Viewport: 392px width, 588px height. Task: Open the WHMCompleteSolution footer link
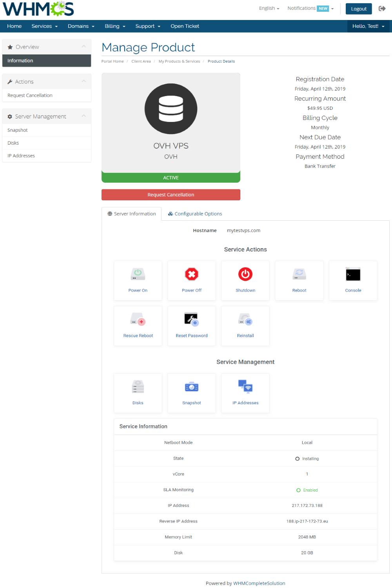259,583
